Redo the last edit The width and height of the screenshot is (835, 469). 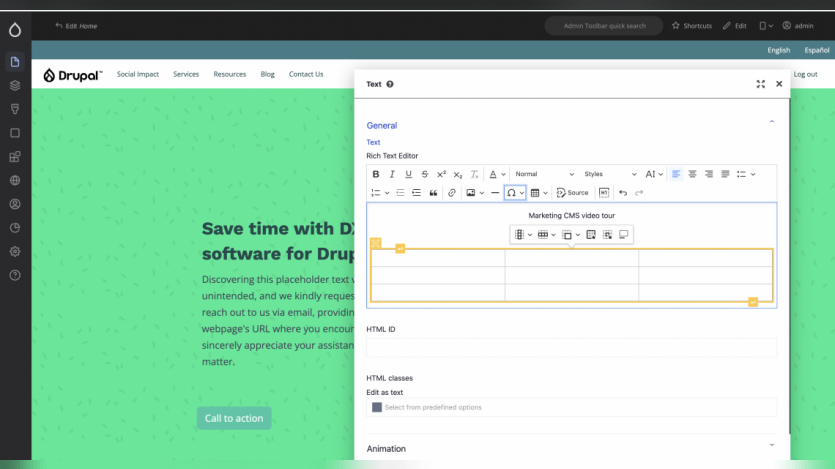coord(639,193)
